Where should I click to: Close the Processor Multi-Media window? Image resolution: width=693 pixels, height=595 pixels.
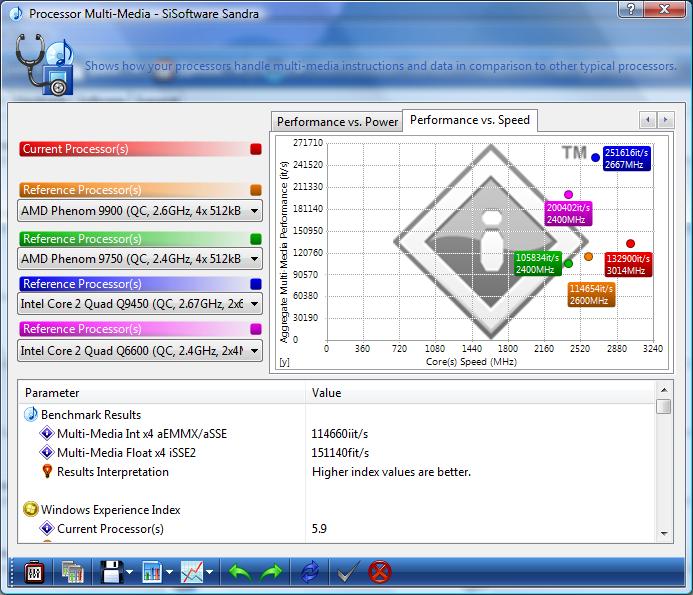point(664,8)
